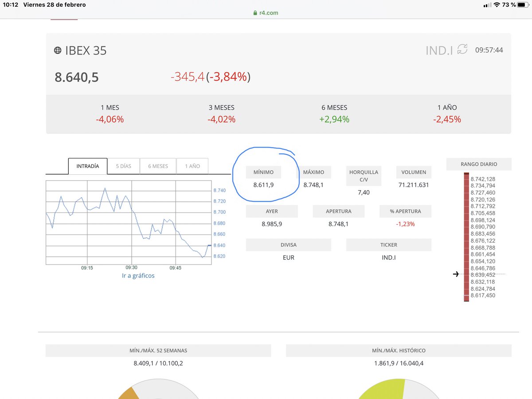Click the APERTURA label box
The image size is (532, 399).
point(339,211)
